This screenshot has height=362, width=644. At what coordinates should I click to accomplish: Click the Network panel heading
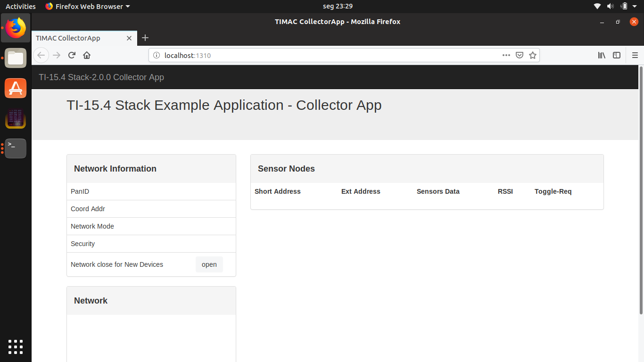pyautogui.click(x=91, y=301)
